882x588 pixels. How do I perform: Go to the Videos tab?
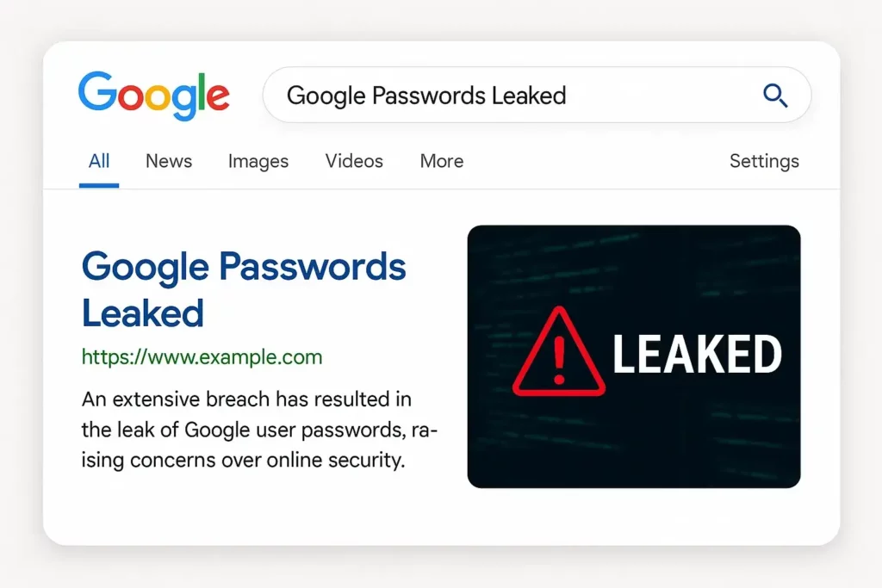click(x=354, y=161)
